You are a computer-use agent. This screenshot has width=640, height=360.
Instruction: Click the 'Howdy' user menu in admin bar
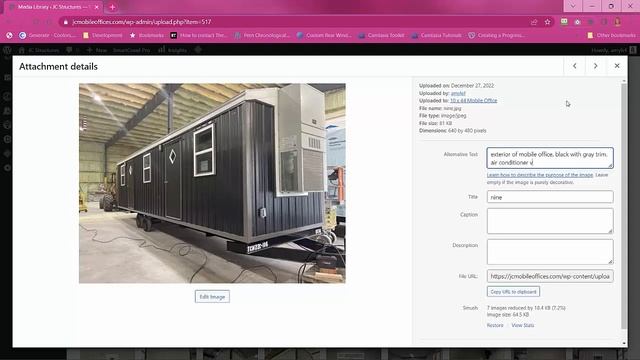pyautogui.click(x=613, y=50)
